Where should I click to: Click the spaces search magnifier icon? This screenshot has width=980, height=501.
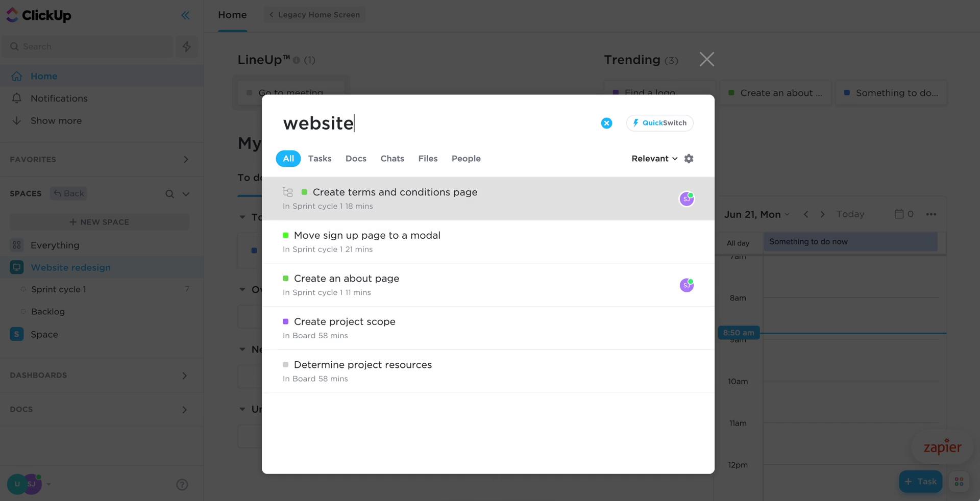tap(169, 194)
